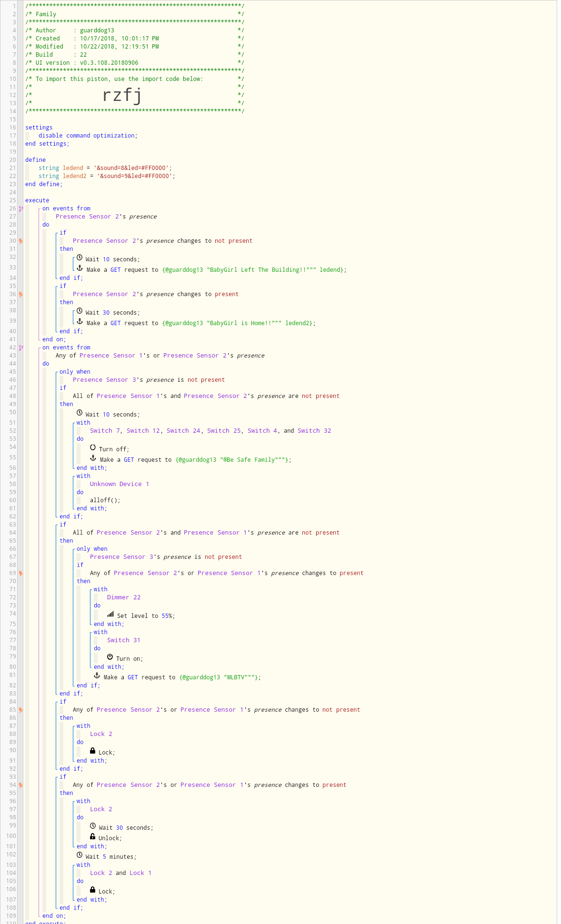
Task: Click clock icon on 'Wait 30 seconds' before 'BabyGirl is Home'
Action: (80, 311)
